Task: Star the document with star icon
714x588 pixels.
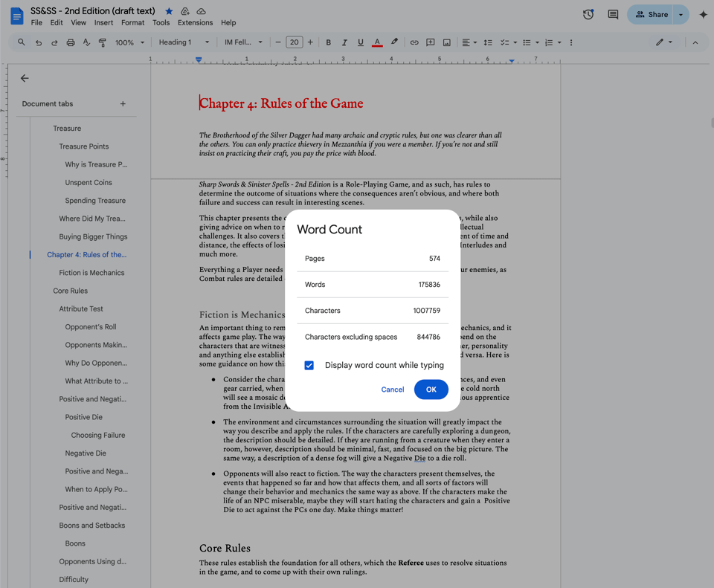Action: point(169,11)
